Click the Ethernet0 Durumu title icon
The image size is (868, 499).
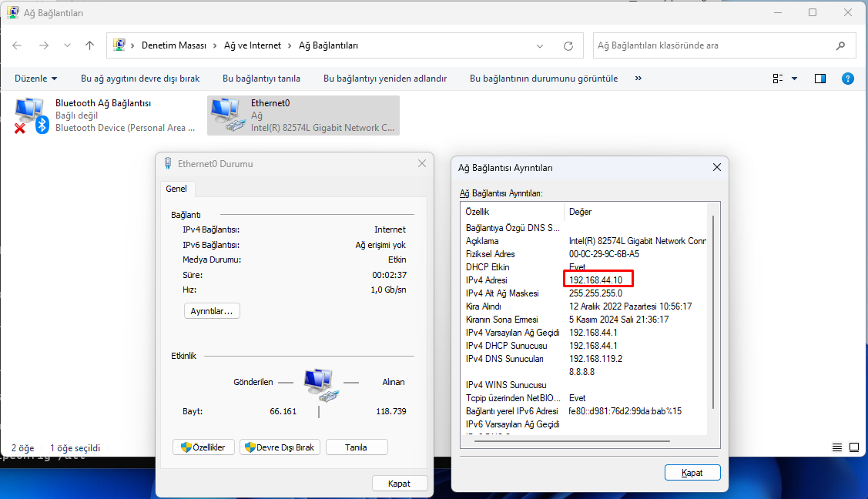[x=168, y=163]
